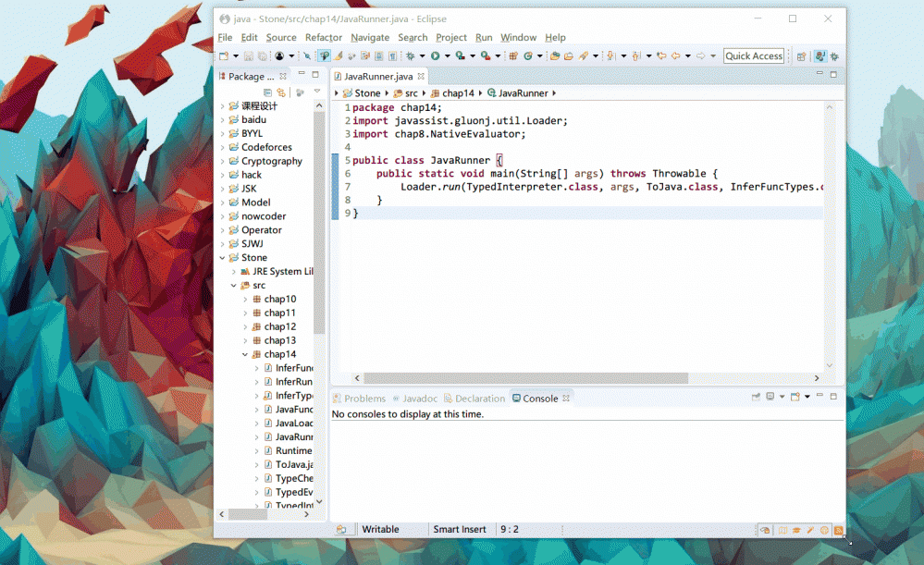Expand the Codeforces project tree node

pyautogui.click(x=222, y=147)
